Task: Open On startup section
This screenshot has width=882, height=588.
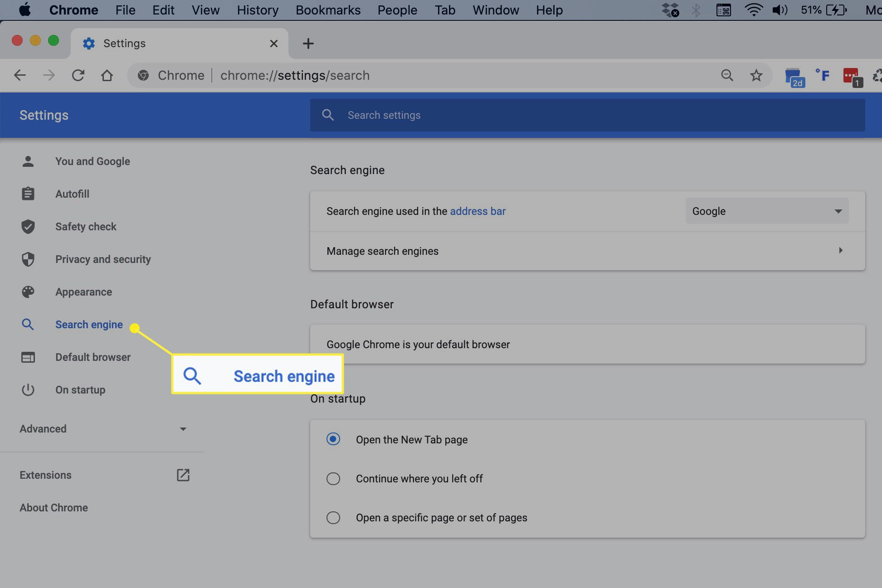Action: coord(80,390)
